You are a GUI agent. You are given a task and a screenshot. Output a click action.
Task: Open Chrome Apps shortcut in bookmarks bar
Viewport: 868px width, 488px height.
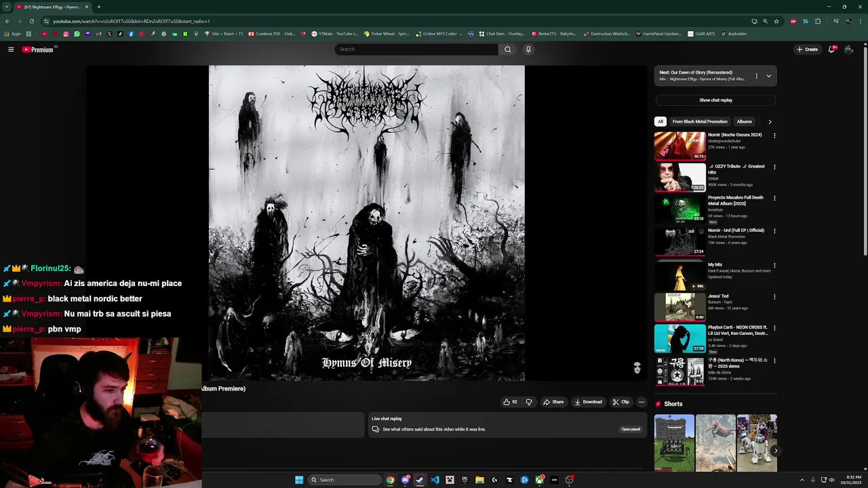click(12, 34)
